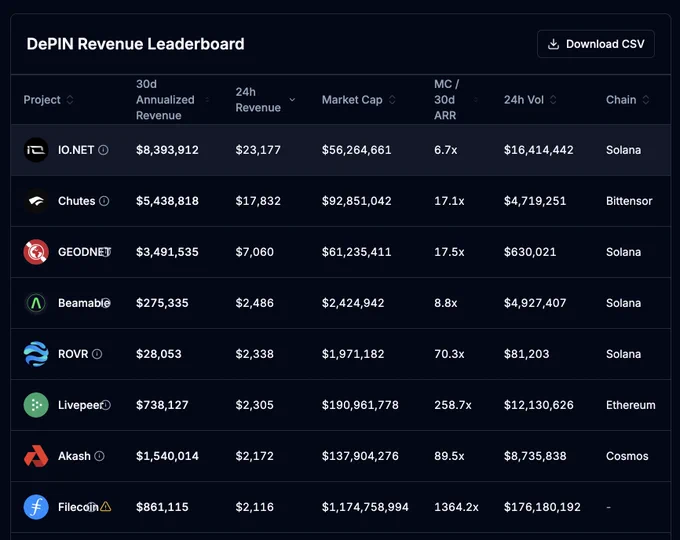Sort by MC / 30d ARR column

[456, 100]
